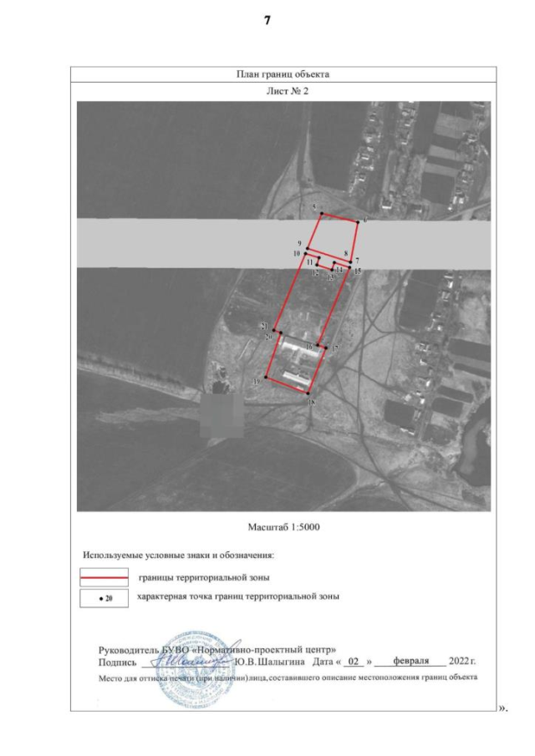Click boundary point 21 on the map

pyautogui.click(x=273, y=332)
